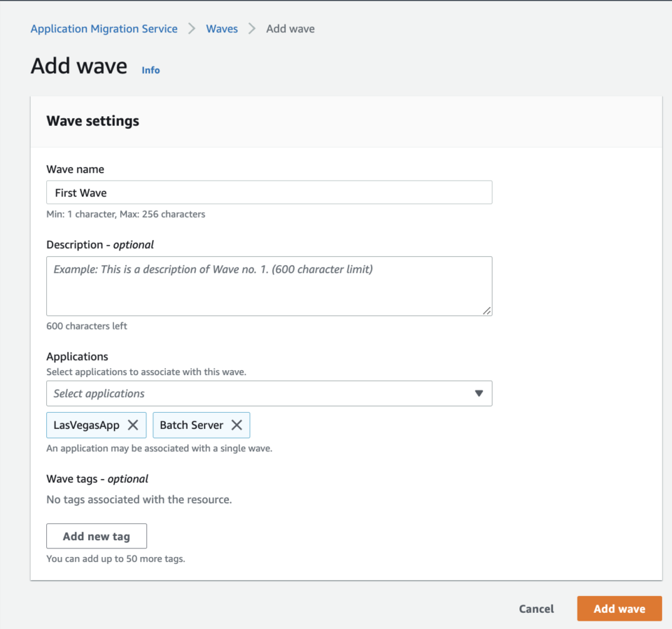Click the Wave name field showing First Wave

click(x=269, y=192)
